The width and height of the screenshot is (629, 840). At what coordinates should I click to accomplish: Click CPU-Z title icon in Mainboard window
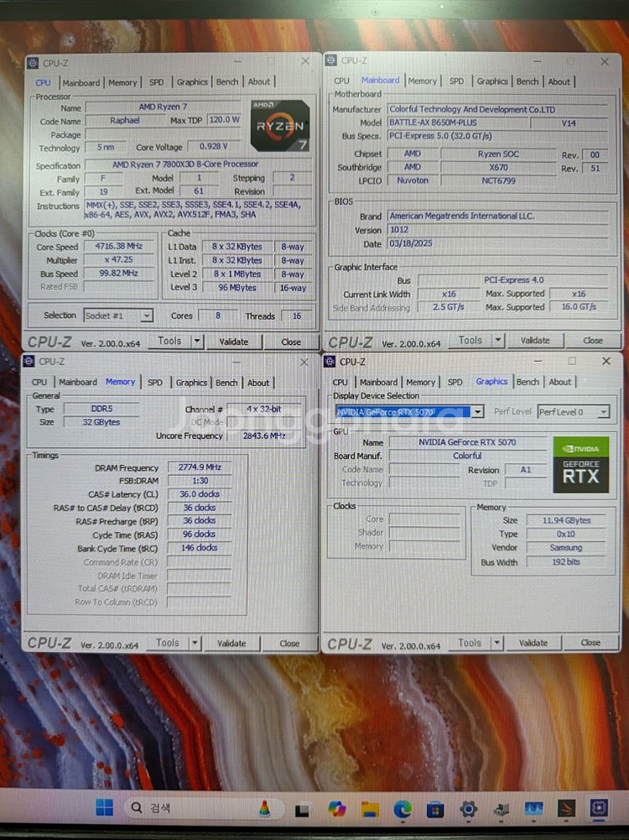pos(330,60)
